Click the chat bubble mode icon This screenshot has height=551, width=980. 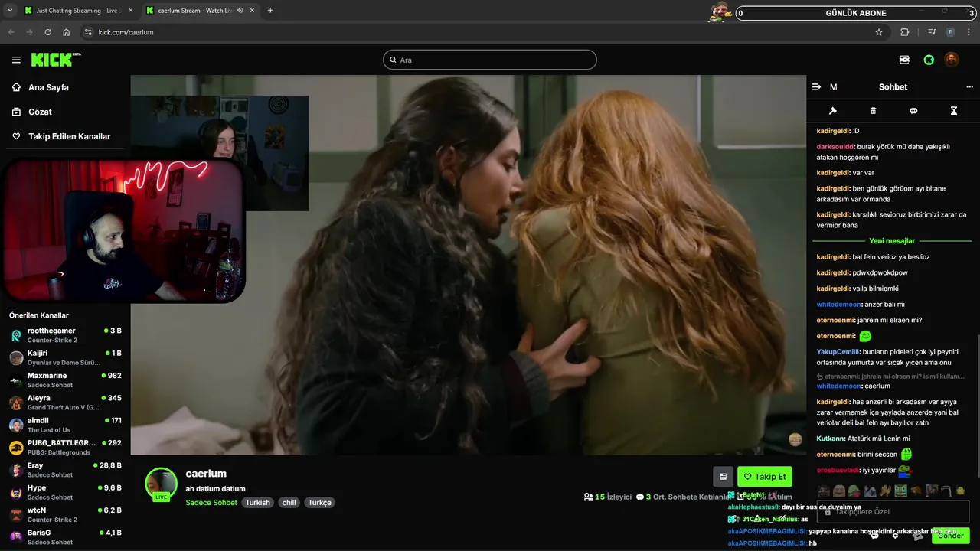(x=913, y=111)
